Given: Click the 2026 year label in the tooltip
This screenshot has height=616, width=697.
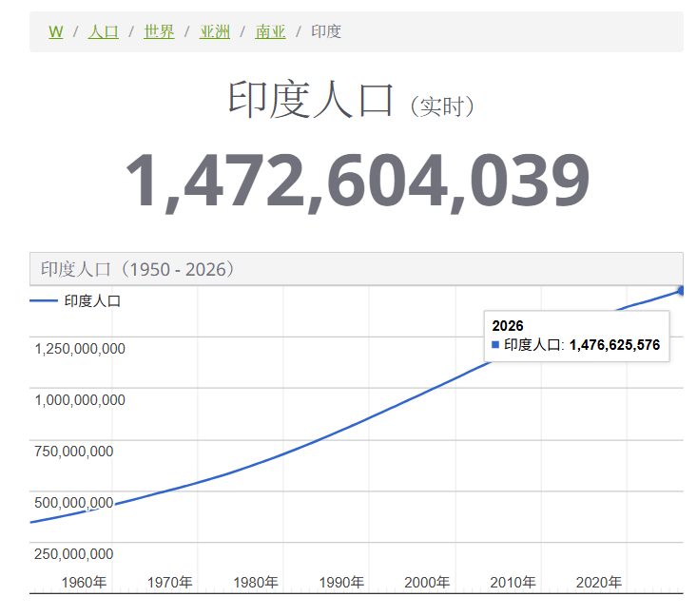Looking at the screenshot, I should 508,325.
